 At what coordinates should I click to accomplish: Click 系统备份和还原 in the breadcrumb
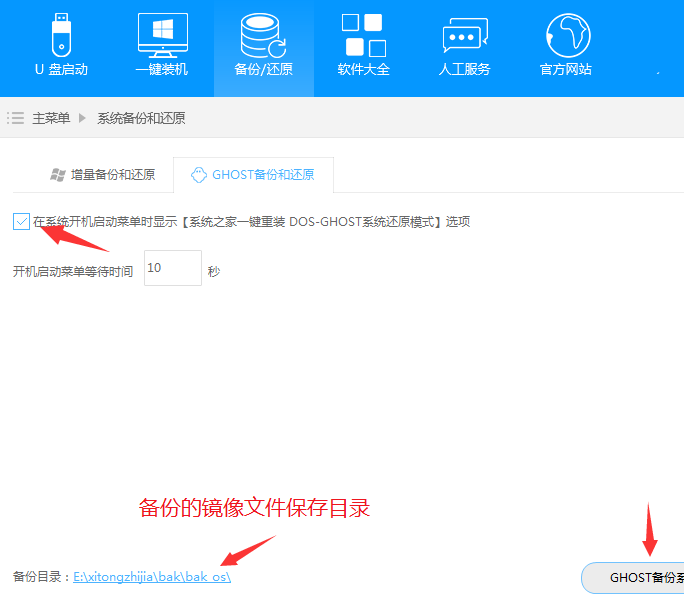pyautogui.click(x=141, y=118)
